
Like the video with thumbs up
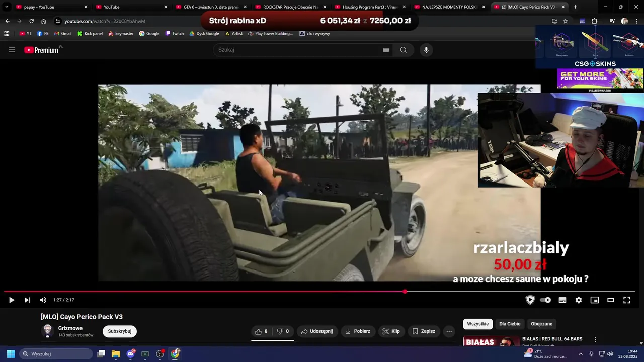point(262,331)
